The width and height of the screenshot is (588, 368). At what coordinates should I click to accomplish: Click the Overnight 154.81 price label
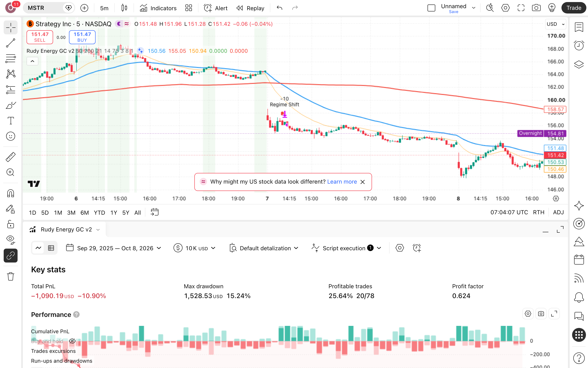(x=542, y=133)
